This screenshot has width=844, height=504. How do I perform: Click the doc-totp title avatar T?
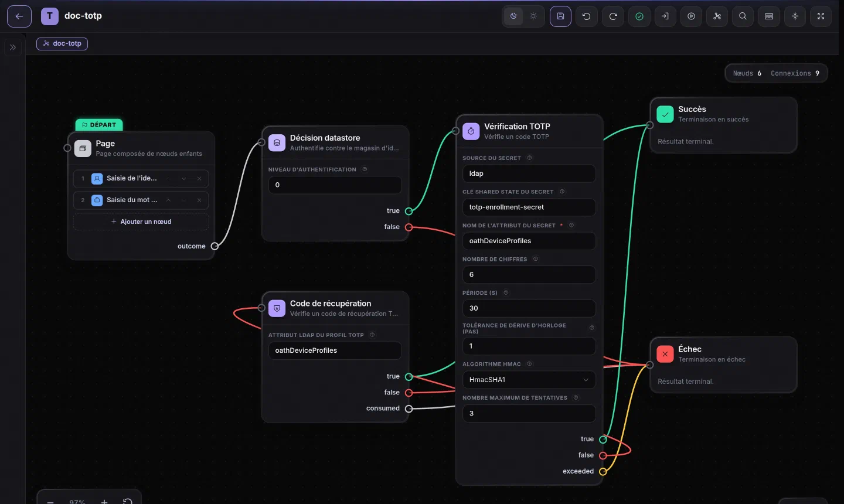click(50, 16)
